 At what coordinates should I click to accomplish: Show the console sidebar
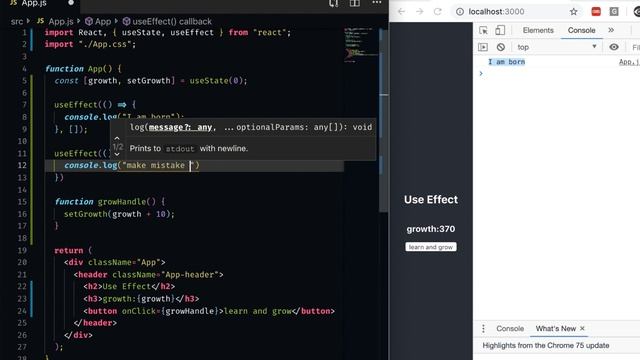pos(483,47)
